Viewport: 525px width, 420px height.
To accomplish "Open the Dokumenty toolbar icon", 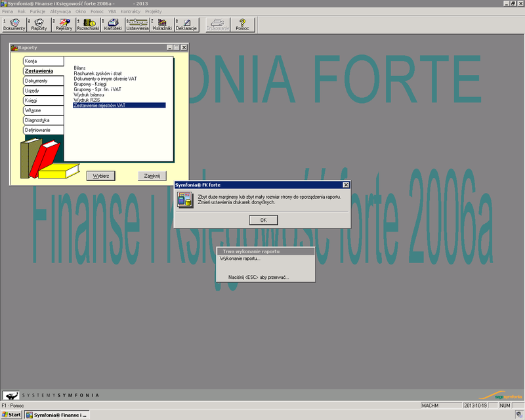I will click(14, 25).
